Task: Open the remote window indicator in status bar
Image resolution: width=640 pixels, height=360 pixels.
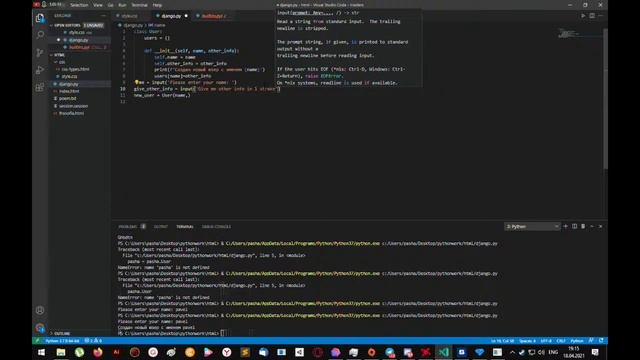Action: [37, 340]
